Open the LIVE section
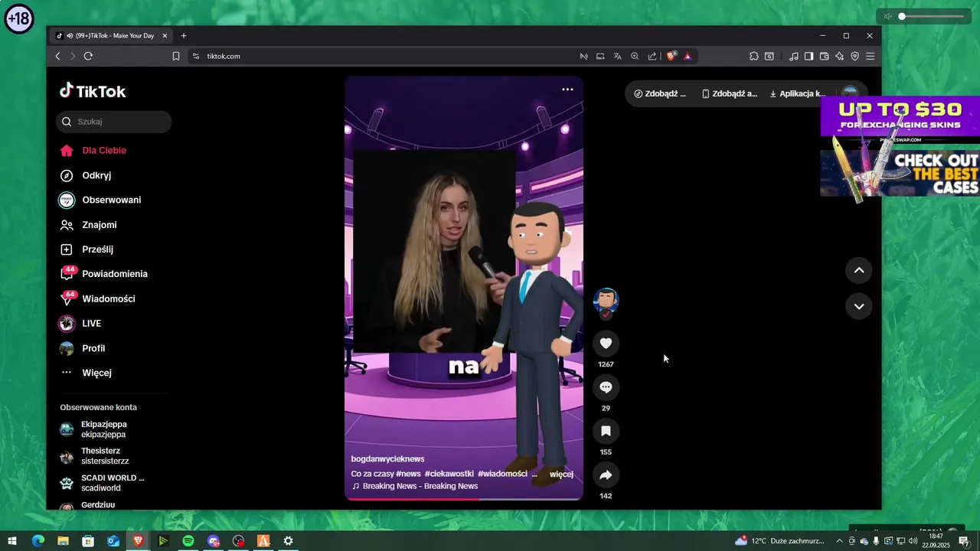 pyautogui.click(x=91, y=324)
